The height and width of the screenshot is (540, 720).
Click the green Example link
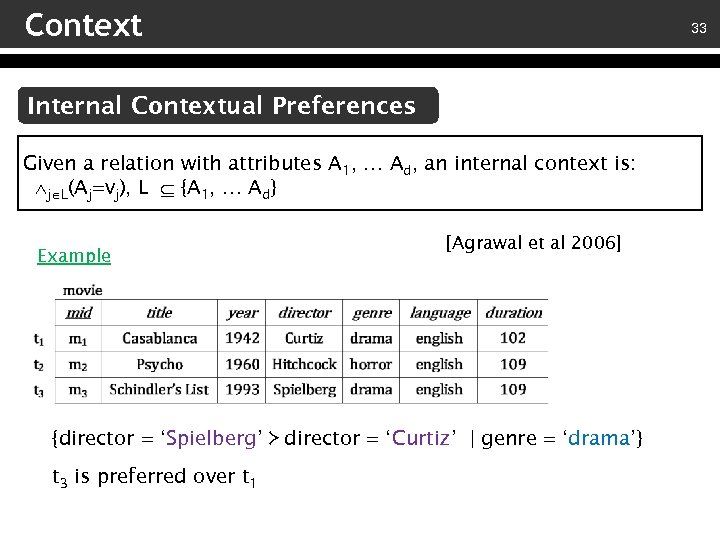click(74, 256)
